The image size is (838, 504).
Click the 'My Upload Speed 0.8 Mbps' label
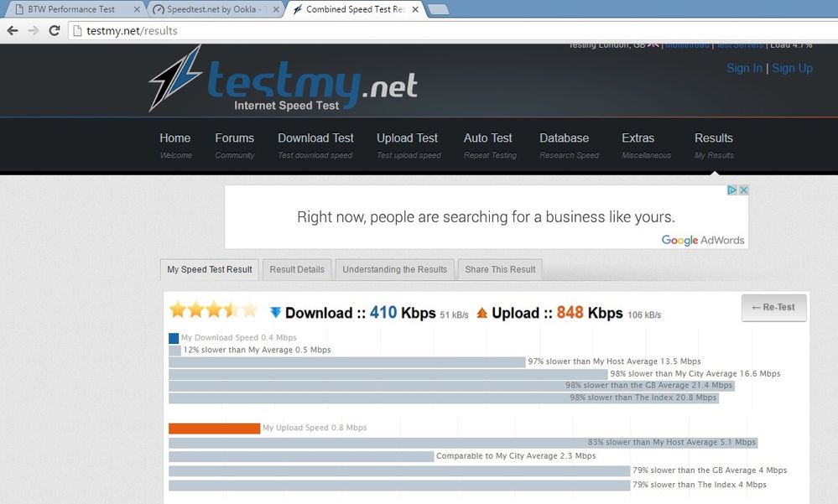(315, 428)
